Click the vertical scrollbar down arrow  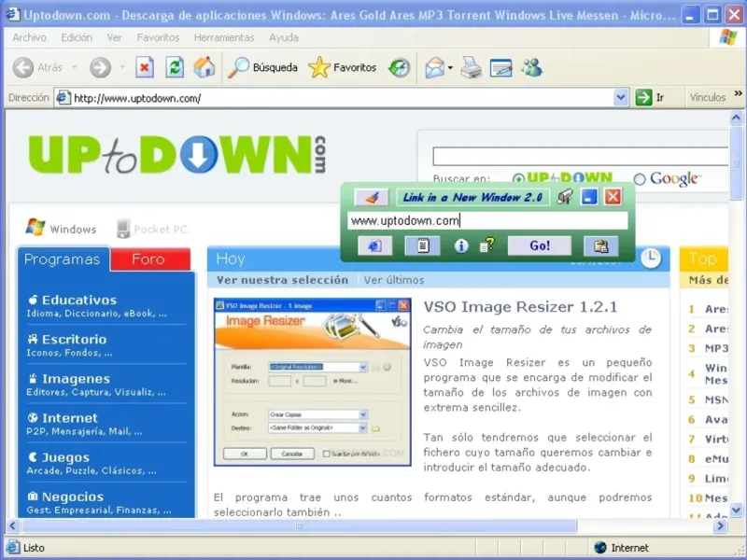(736, 510)
